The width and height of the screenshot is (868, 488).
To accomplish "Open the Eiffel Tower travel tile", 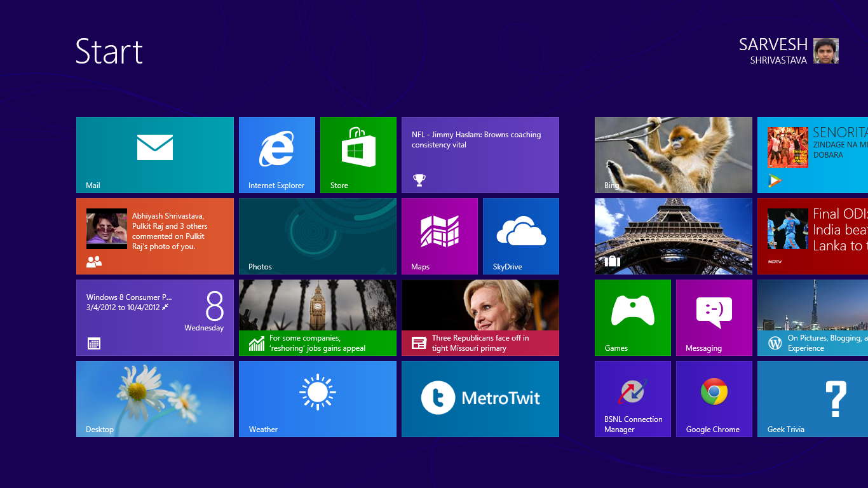I will pos(674,236).
